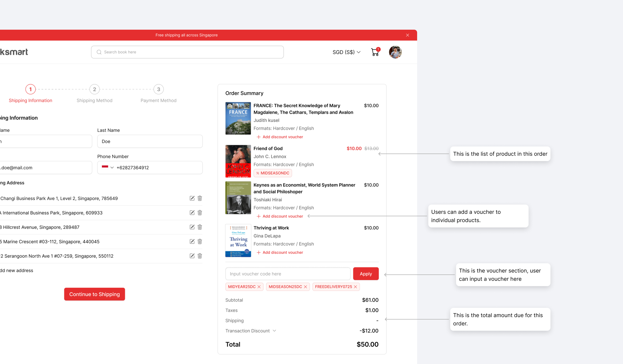Click the FRANCE: The Secret Knowledge title
The image size is (623, 364).
click(x=303, y=109)
